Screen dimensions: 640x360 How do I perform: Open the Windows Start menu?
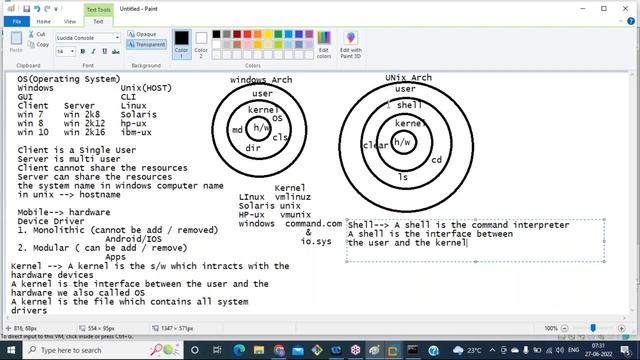click(11, 350)
